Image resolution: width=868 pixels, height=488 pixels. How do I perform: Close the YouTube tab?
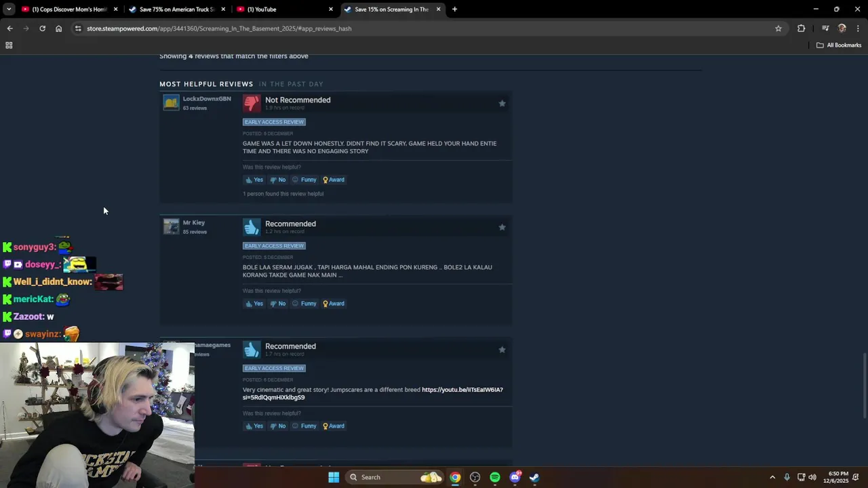tap(331, 9)
